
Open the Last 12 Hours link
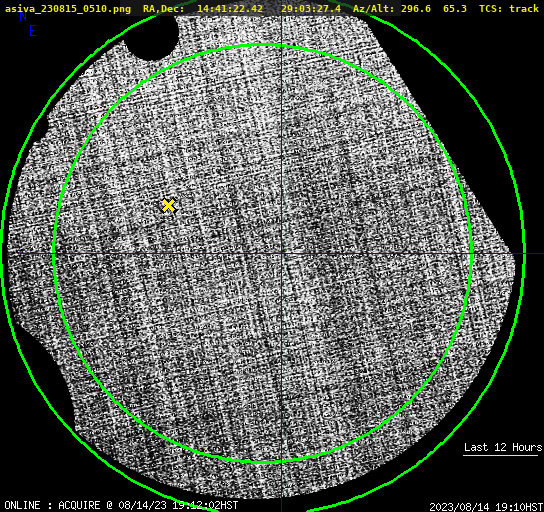click(503, 447)
